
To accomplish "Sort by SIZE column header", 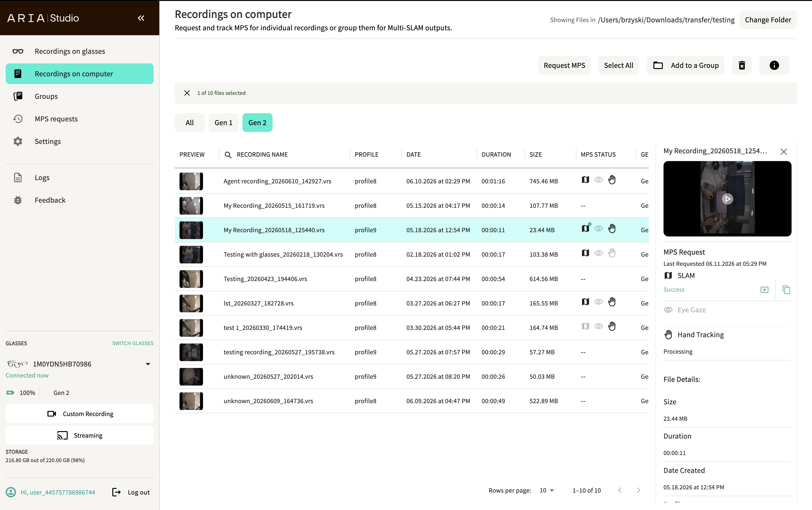I will pos(535,155).
